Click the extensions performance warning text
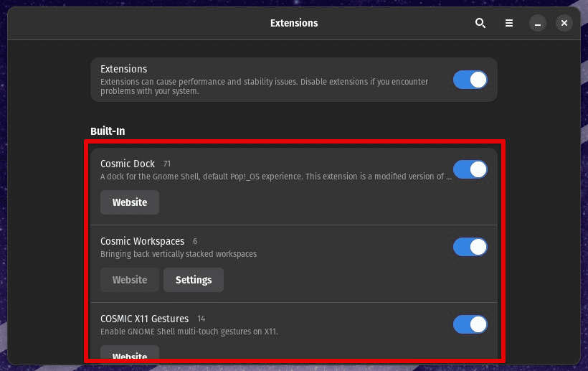This screenshot has height=371, width=588. [x=264, y=86]
